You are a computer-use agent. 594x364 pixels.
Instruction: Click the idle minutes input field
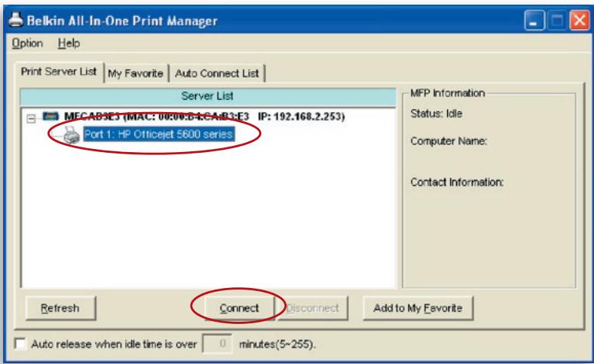(x=217, y=343)
